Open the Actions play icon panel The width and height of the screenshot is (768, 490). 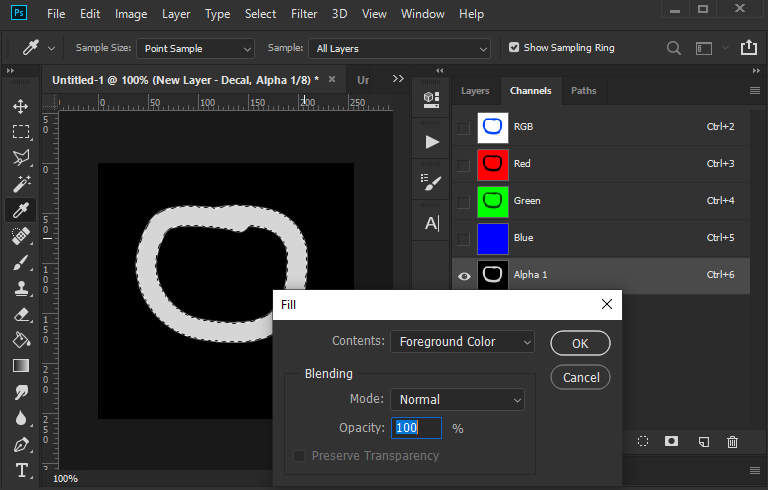tap(431, 142)
